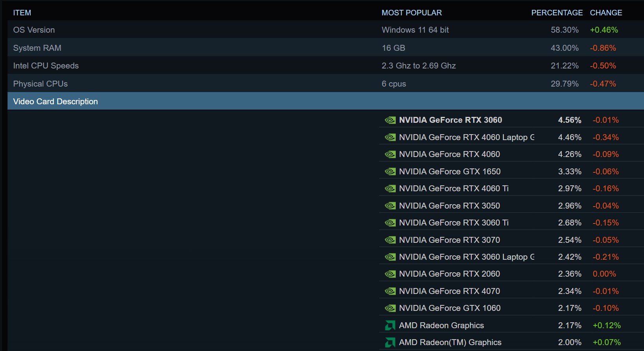This screenshot has height=351, width=644.
Task: Expand the Physical CPUs row
Action: (326, 83)
